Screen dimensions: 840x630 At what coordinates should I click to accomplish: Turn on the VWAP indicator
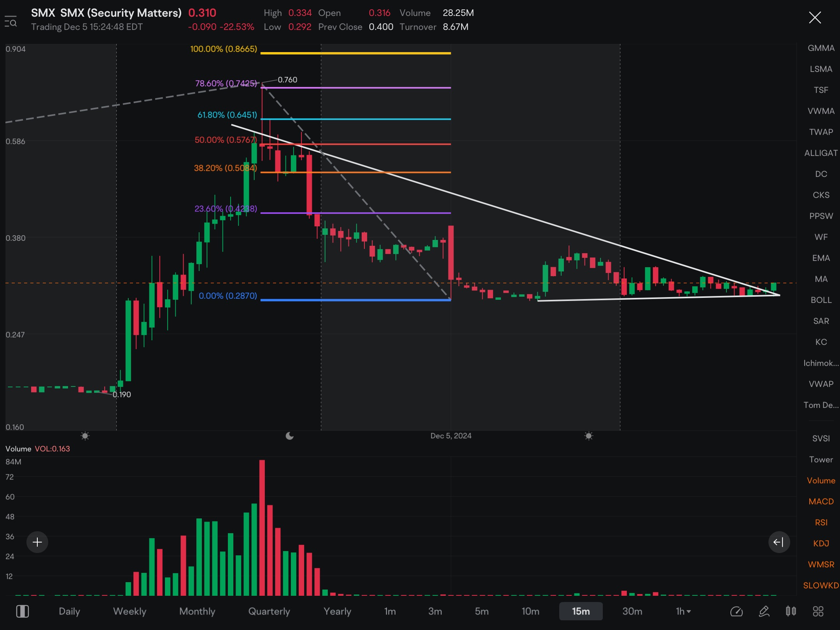[821, 384]
